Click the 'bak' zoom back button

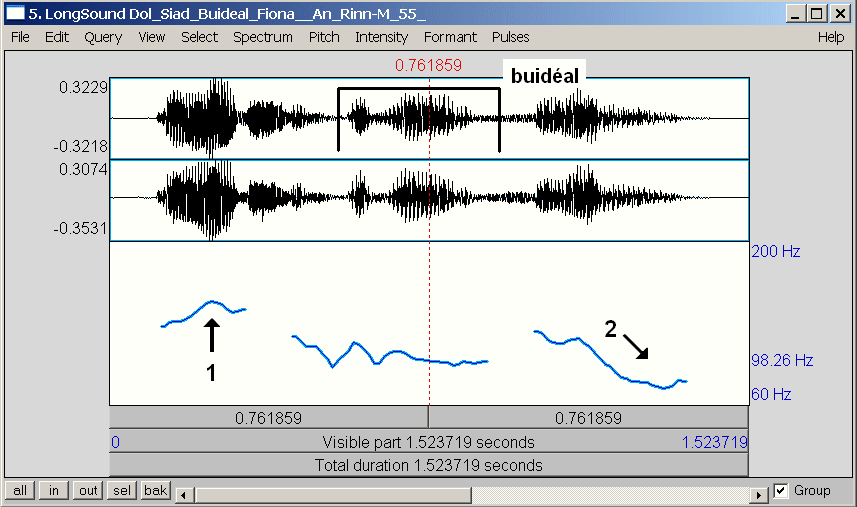(155, 491)
